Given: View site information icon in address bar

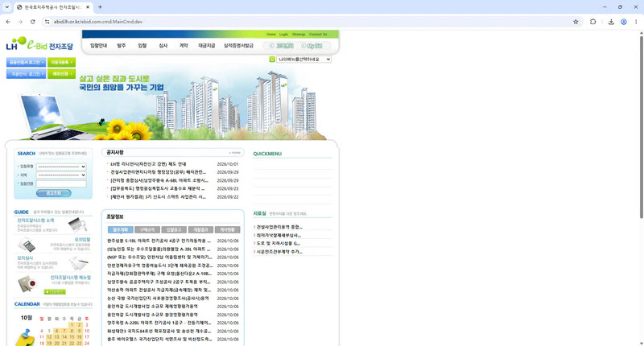Looking at the screenshot, I should 47,22.
